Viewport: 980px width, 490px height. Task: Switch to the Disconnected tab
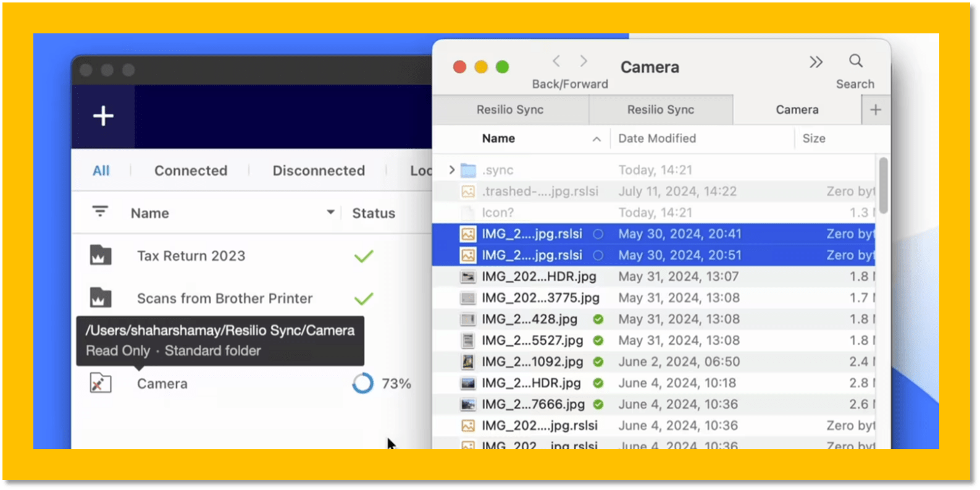(x=319, y=171)
